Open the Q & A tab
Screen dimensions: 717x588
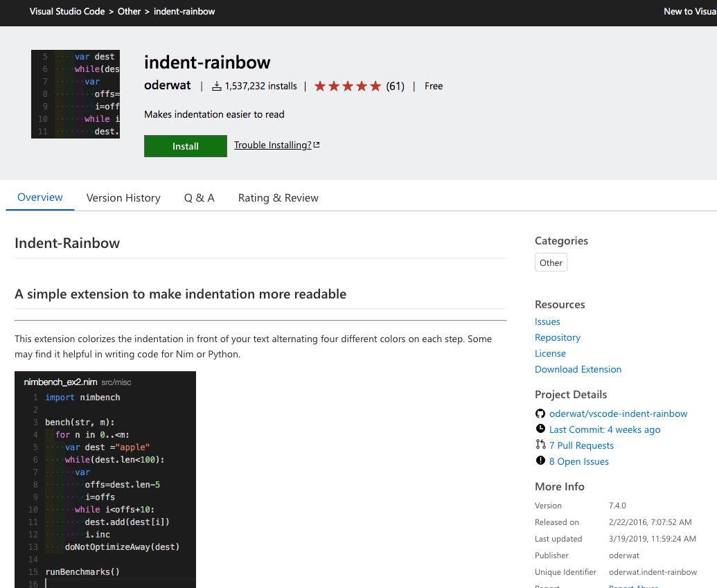[199, 197]
